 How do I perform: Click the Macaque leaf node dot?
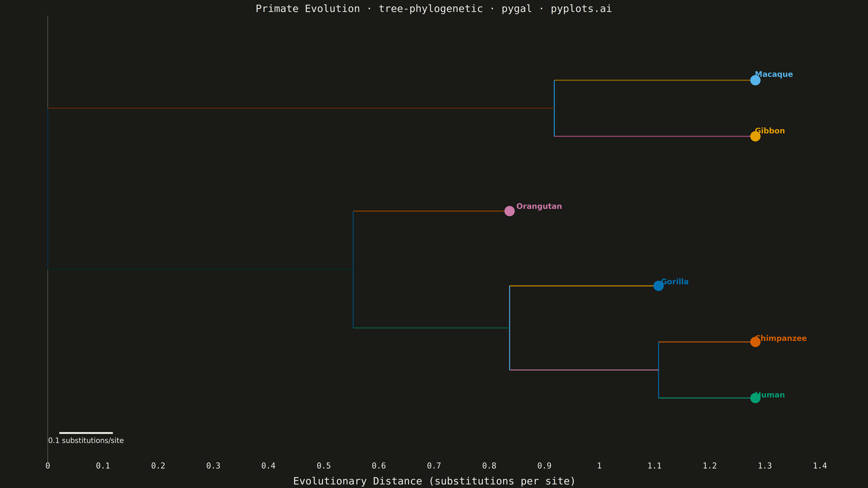(x=755, y=80)
